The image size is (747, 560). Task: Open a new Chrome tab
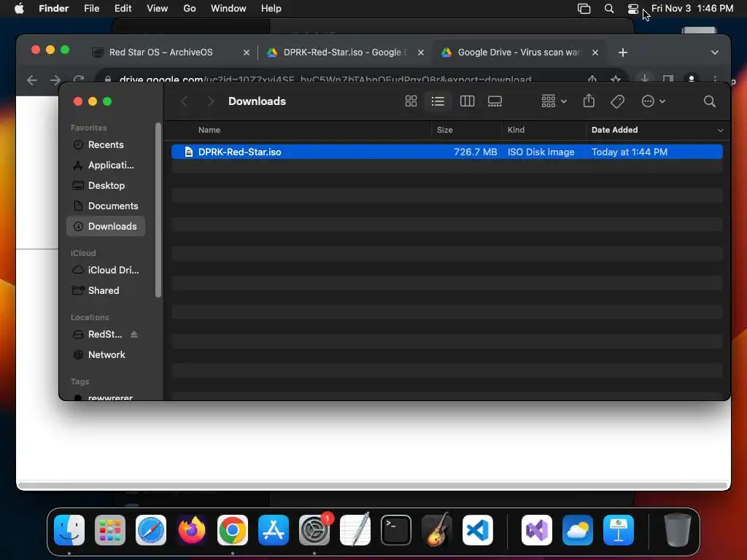click(623, 52)
